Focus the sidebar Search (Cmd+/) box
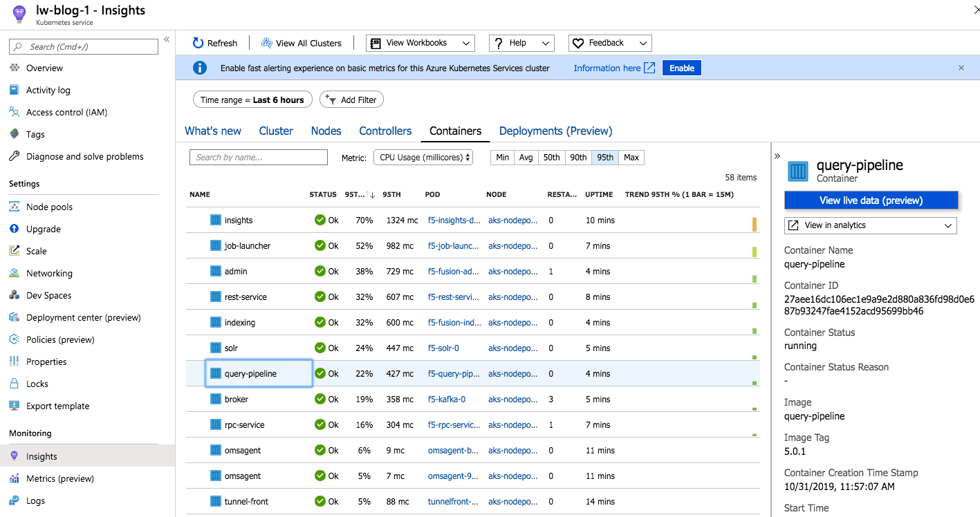Image resolution: width=980 pixels, height=517 pixels. [84, 47]
